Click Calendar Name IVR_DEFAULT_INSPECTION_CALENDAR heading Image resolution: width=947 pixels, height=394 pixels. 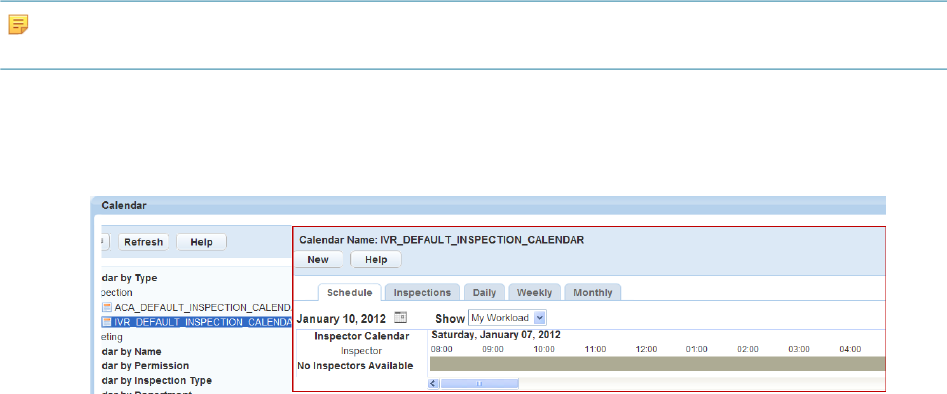point(441,240)
